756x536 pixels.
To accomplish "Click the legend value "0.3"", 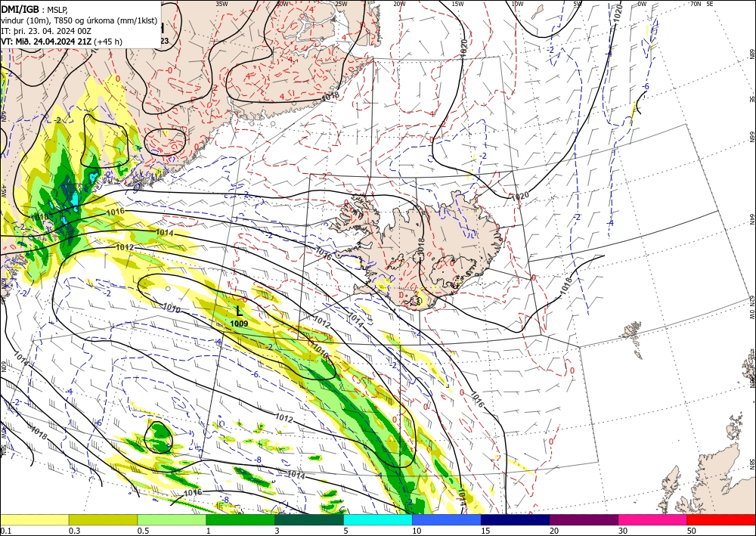I will (74, 531).
